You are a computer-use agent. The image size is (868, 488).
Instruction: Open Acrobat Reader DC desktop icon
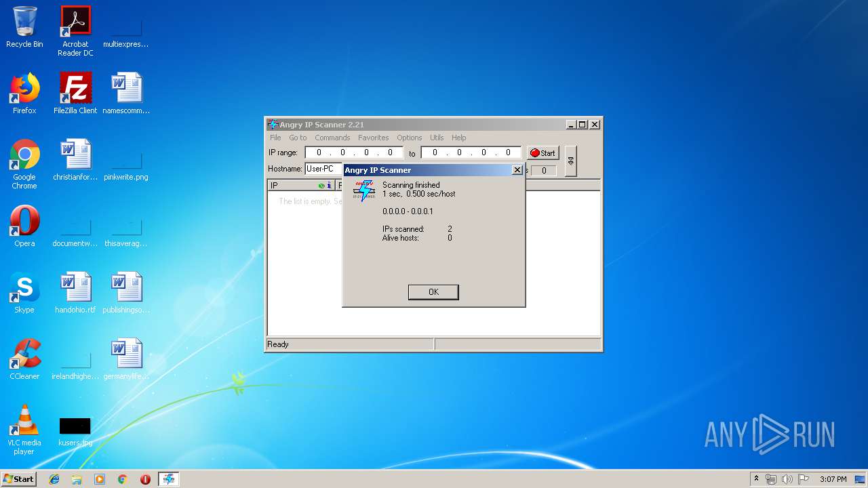tap(75, 31)
